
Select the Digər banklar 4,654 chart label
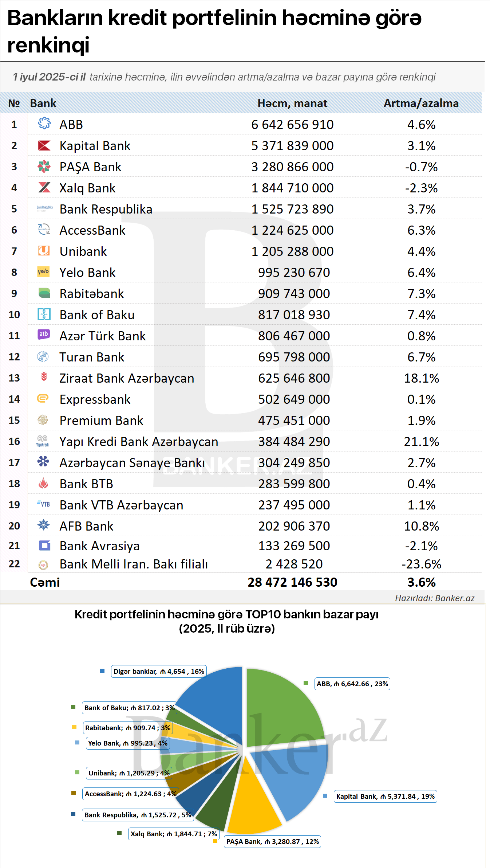coord(159,672)
